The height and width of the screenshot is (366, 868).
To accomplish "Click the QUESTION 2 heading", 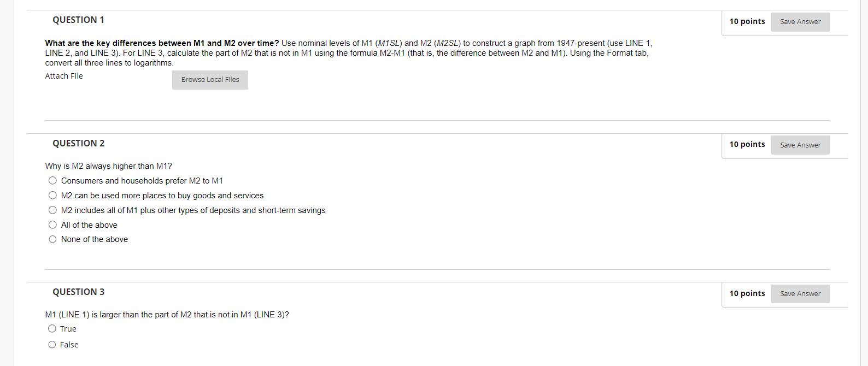I will click(78, 143).
